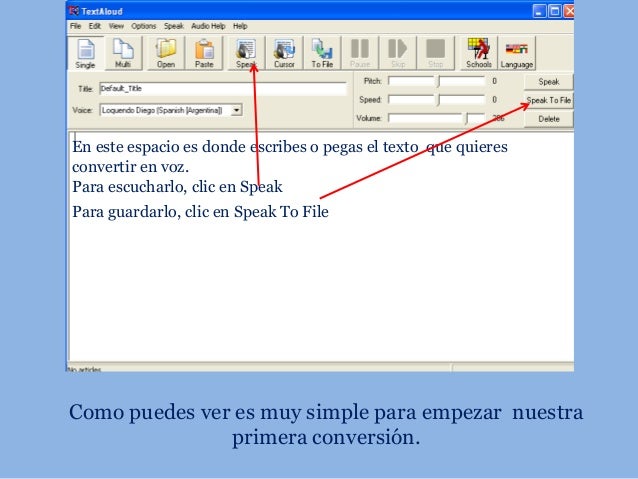Open the View menu
638x479 pixels.
(116, 26)
